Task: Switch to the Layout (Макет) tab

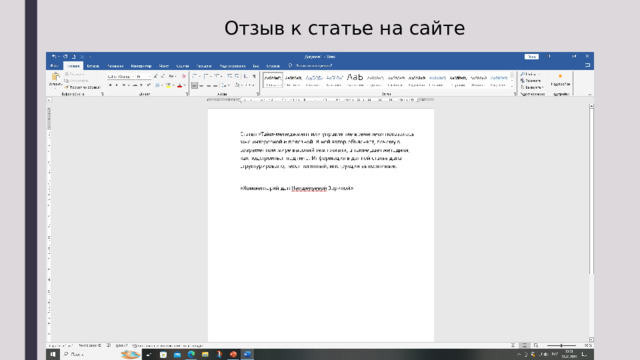Action: pyautogui.click(x=164, y=66)
